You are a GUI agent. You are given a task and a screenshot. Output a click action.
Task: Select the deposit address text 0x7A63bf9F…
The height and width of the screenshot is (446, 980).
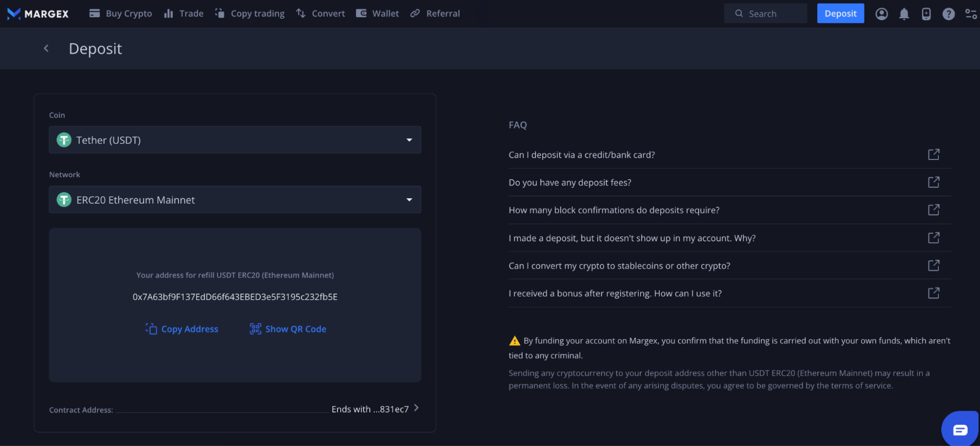pyautogui.click(x=235, y=297)
